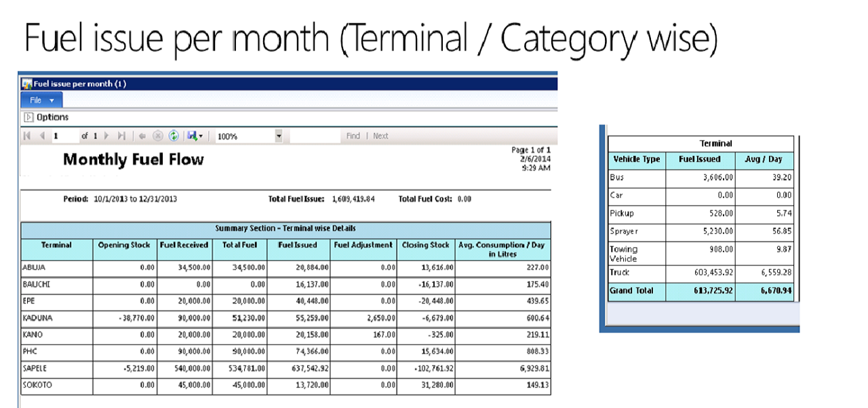Refresh the report with green icon
868x408 pixels.
click(174, 136)
